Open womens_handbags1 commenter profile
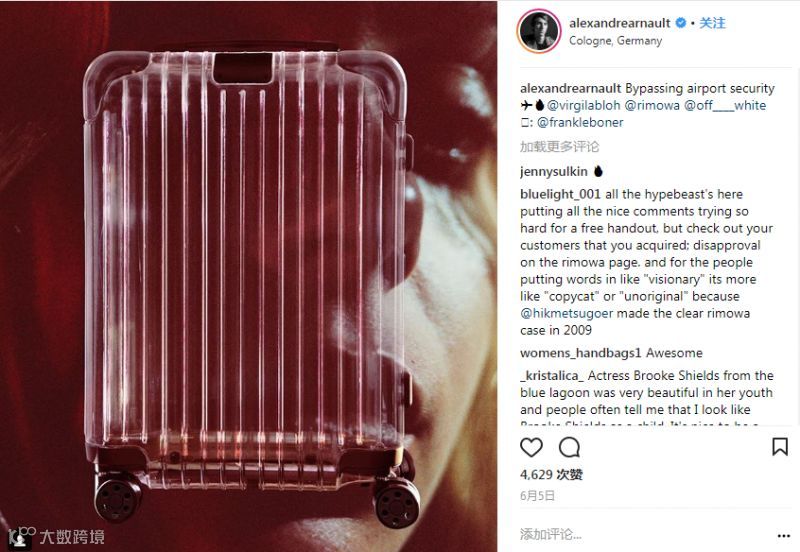Viewport: 800px width, 552px height. (581, 353)
